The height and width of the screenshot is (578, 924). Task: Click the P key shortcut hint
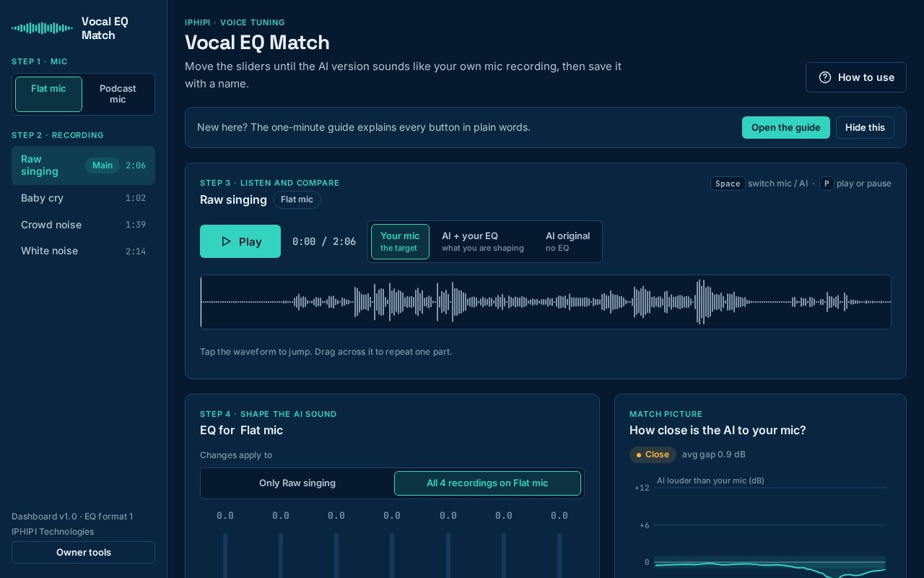(x=827, y=184)
